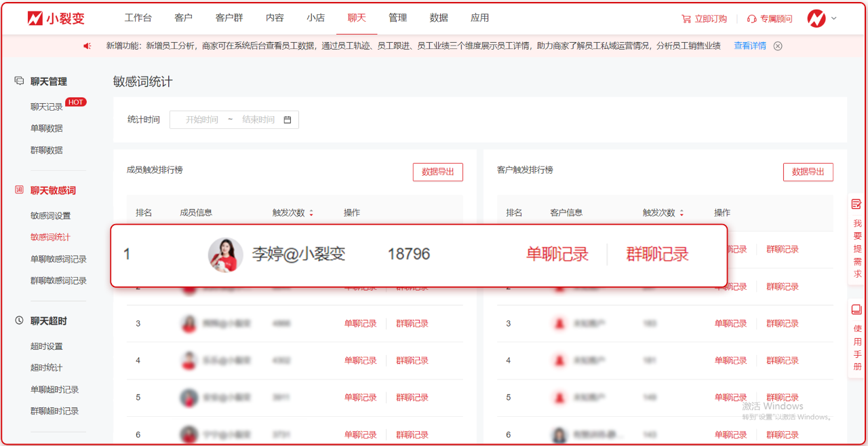
Task: Open the 数据 top navigation tab
Action: (x=439, y=18)
